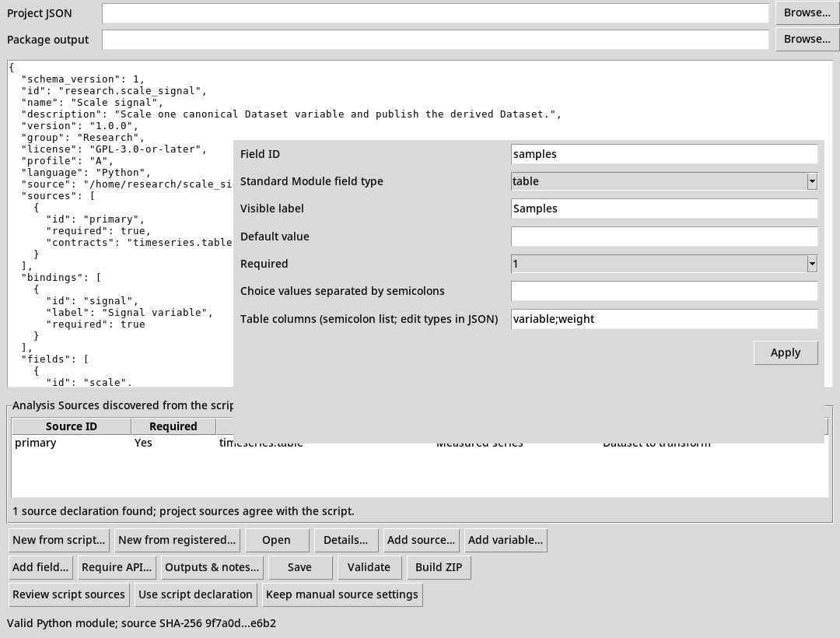
Task: Click Review script sources
Action: coord(69,595)
